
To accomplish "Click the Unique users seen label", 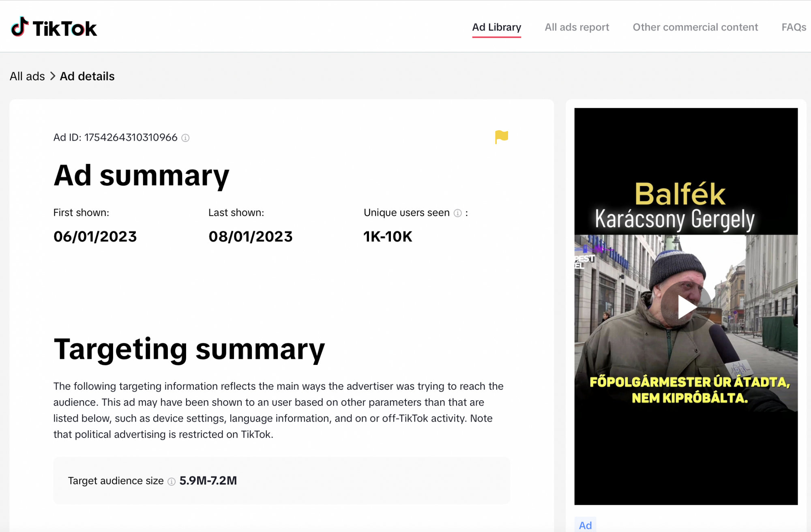I will [406, 212].
